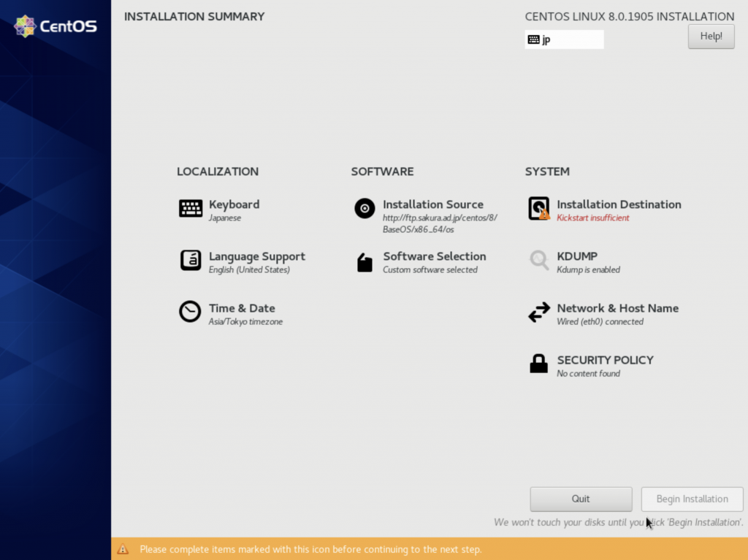Click the keyboard icon in the jp layout box
This screenshot has width=748, height=560.
[534, 39]
